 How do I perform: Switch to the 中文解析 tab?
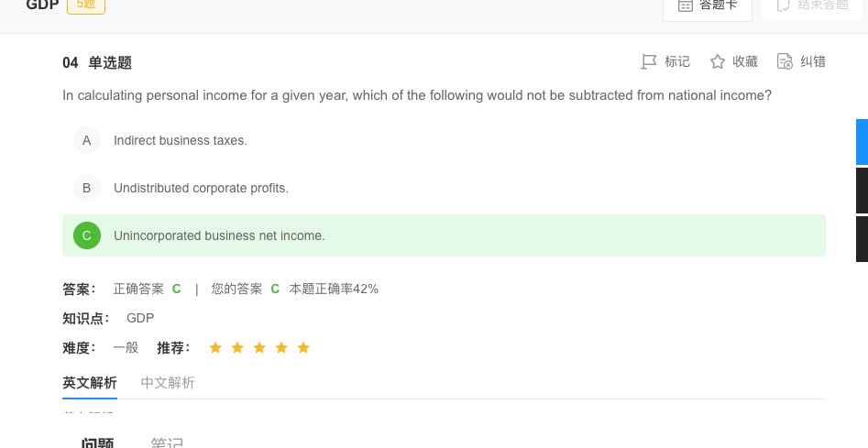(168, 383)
